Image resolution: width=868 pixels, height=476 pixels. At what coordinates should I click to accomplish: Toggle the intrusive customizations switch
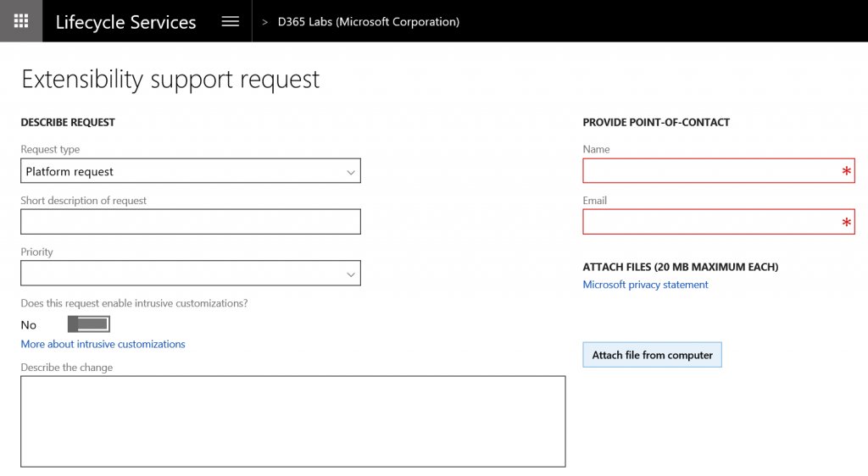coord(88,324)
